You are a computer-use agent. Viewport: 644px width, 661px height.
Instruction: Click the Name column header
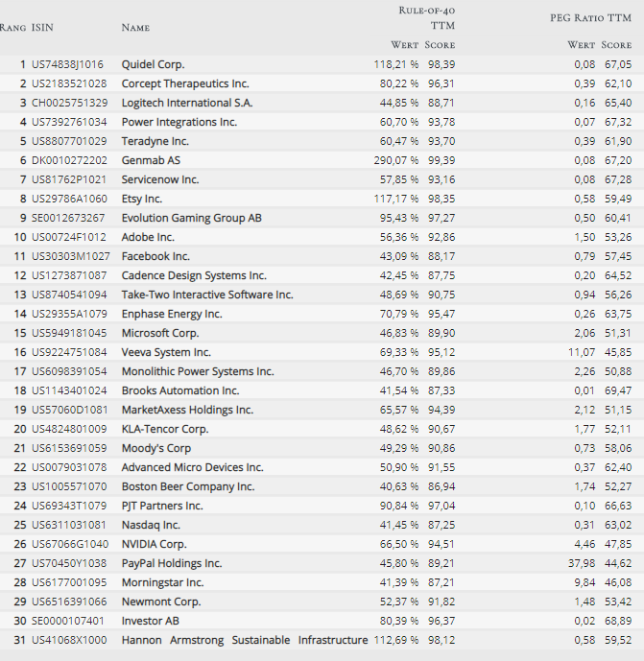pyautogui.click(x=135, y=28)
